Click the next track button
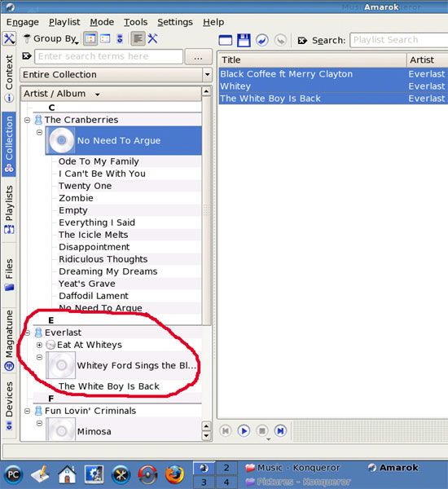Viewport: 448px width, 489px height. (x=280, y=430)
